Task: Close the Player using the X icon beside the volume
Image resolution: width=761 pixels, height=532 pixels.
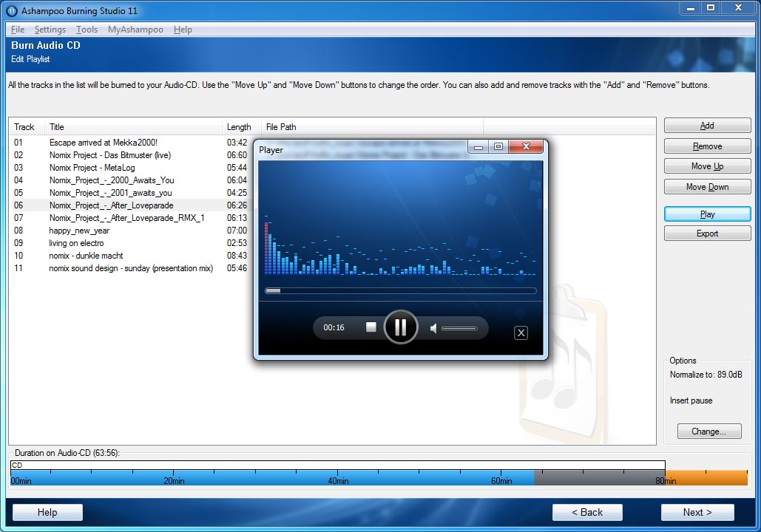Action: [x=521, y=332]
